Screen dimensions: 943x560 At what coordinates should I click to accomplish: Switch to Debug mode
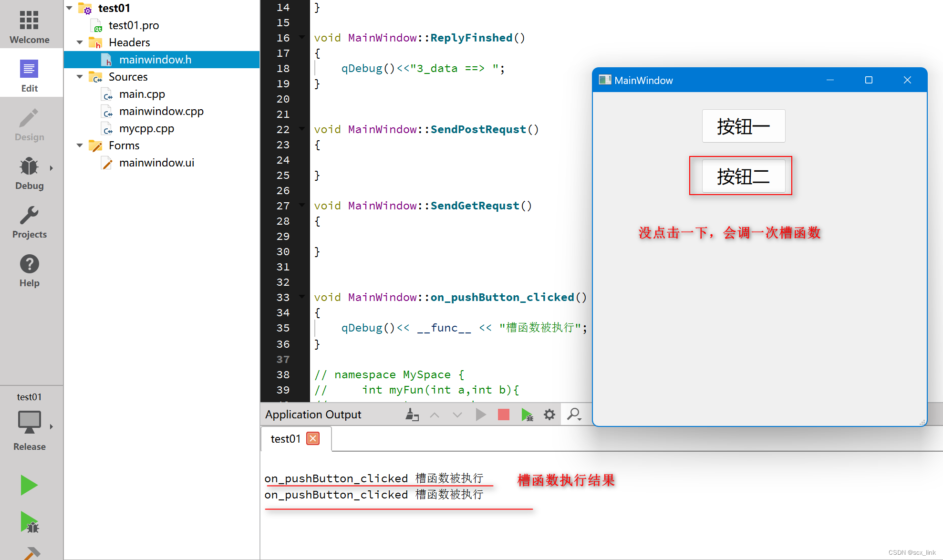30,174
